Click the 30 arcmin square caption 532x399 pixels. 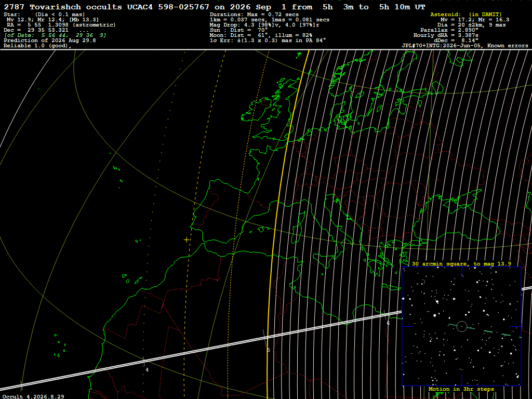coord(461,263)
